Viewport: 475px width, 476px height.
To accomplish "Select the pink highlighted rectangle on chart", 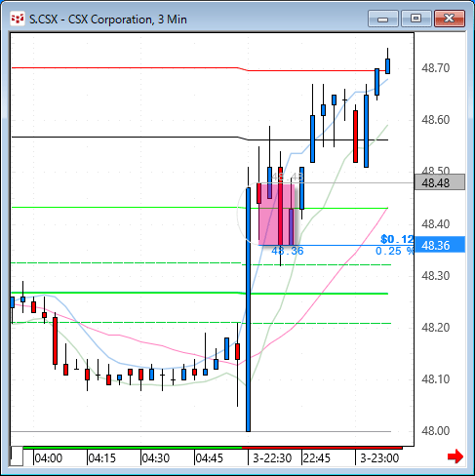I will (276, 215).
